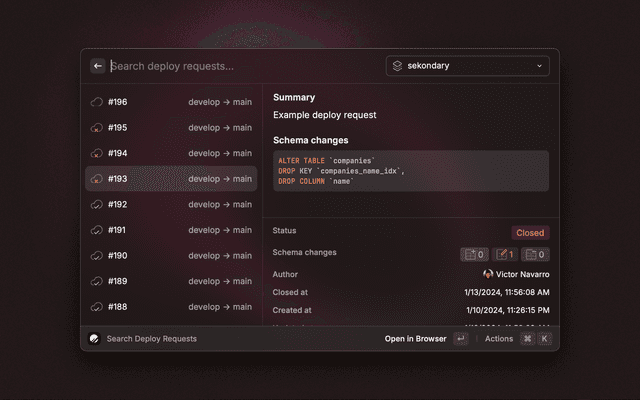Click Victor Navarro author avatar

488,274
